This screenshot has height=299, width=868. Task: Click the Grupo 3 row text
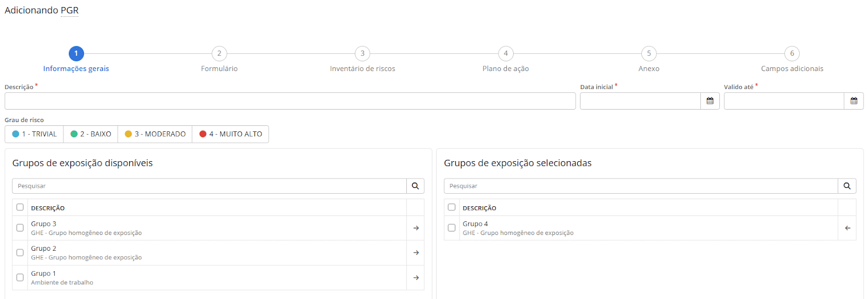pyautogui.click(x=43, y=224)
